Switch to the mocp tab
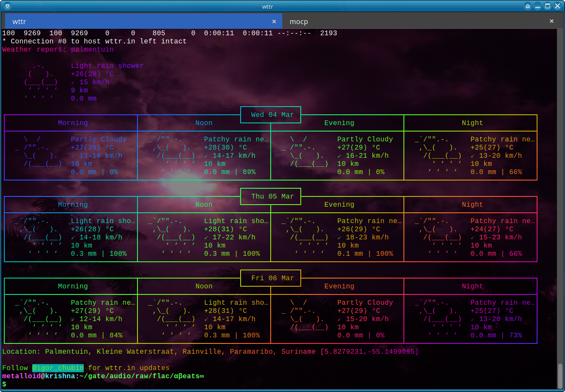 299,21
